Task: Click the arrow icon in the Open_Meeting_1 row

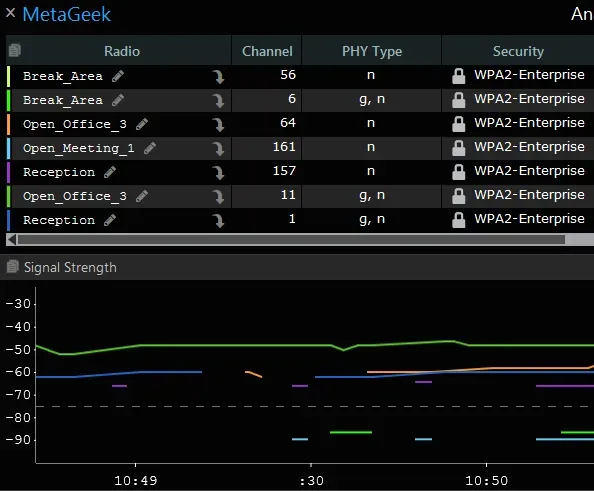Action: click(218, 149)
